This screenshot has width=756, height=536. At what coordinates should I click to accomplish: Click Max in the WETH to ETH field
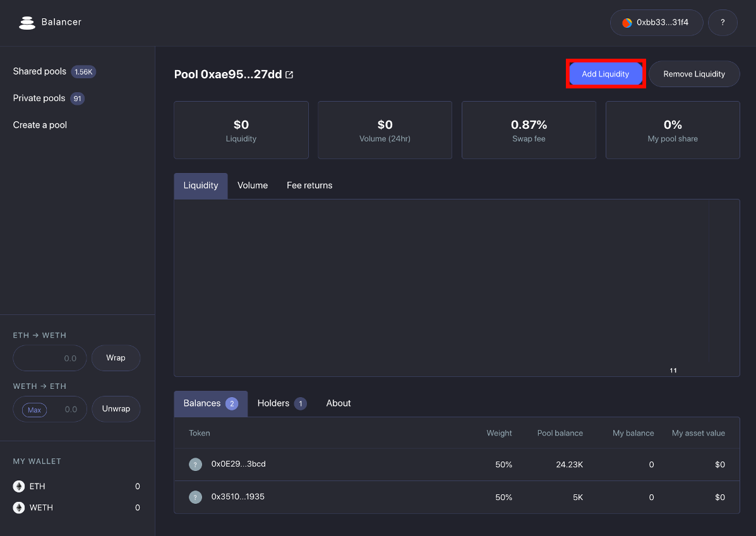[x=33, y=409]
